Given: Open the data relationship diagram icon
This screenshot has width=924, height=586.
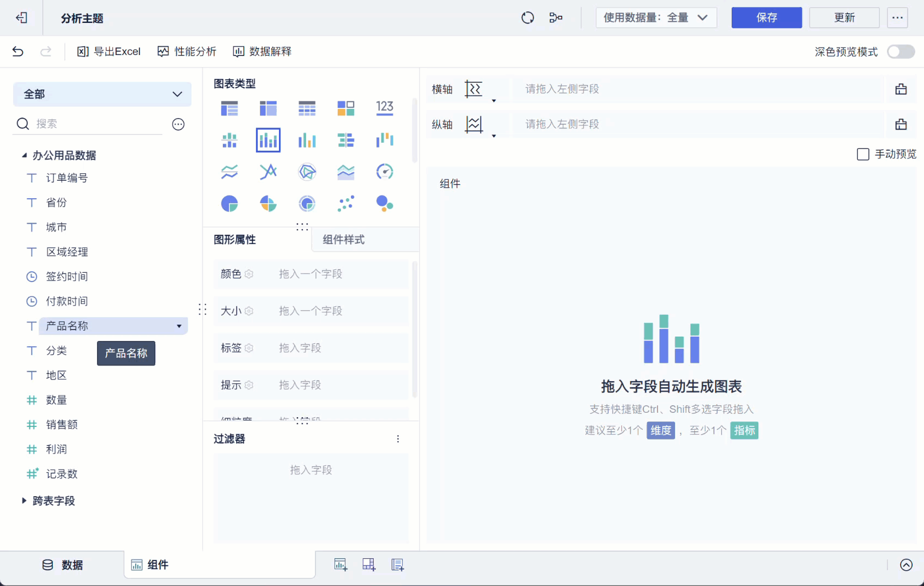Looking at the screenshot, I should [556, 18].
